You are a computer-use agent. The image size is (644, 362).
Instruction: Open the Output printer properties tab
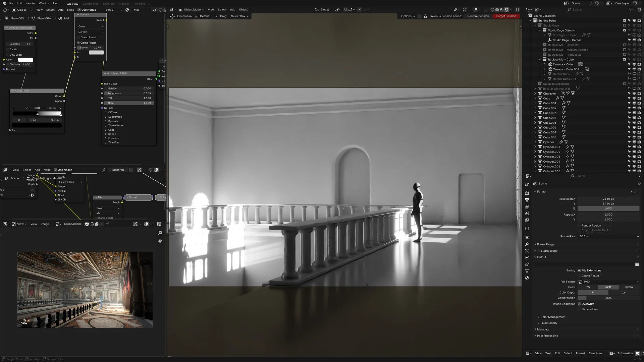pos(527,200)
